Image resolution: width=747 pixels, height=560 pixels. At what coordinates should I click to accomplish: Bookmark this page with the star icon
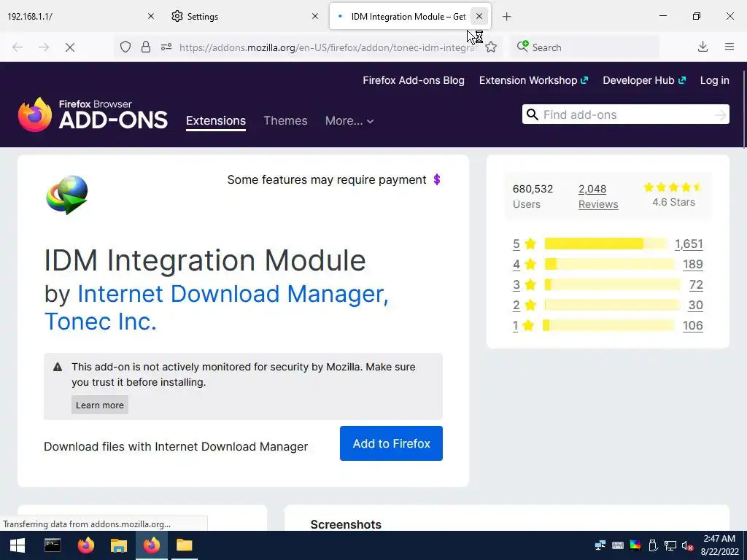point(491,47)
